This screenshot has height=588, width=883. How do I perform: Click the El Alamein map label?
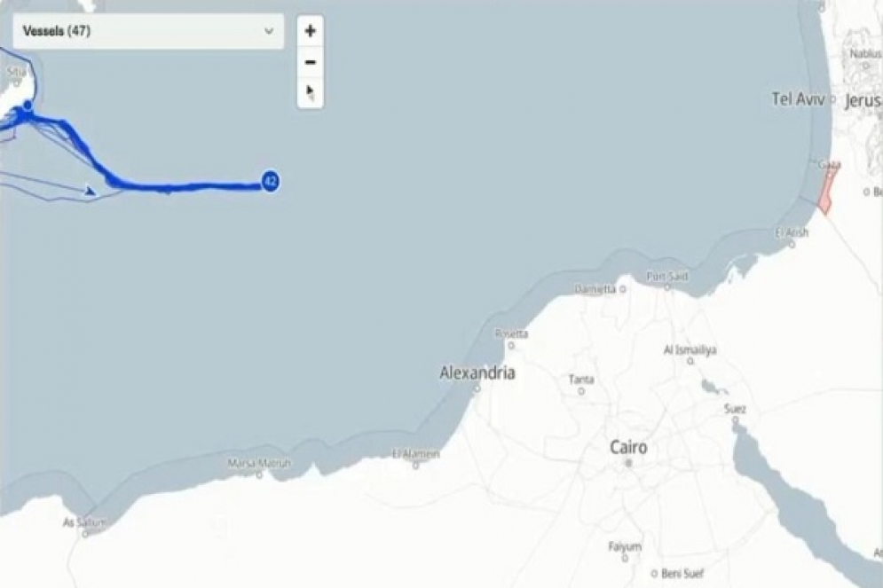[x=416, y=453]
